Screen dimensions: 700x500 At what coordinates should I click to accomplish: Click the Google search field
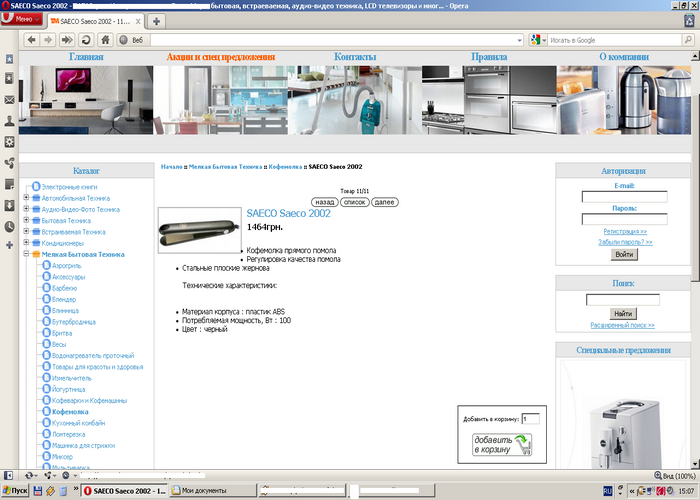tap(614, 40)
